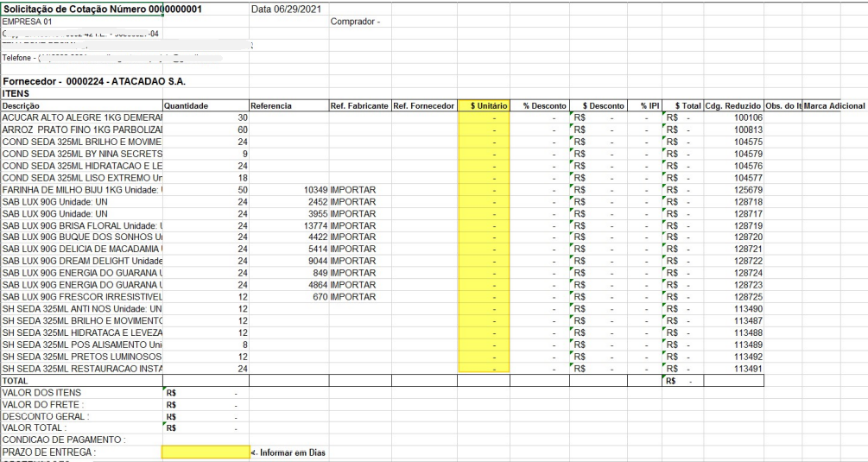Select the 'SAB LUX 90G DREAM DELIGHT' cell

[82, 261]
